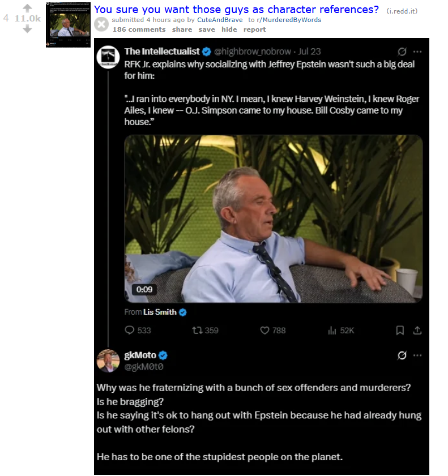Click the share button under post
The height and width of the screenshot is (476, 448).
(x=182, y=29)
